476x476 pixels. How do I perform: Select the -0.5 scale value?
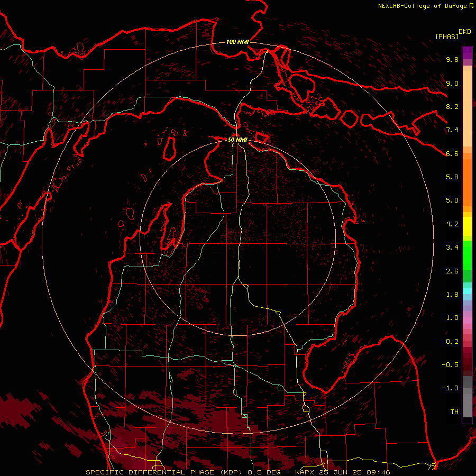(450, 365)
